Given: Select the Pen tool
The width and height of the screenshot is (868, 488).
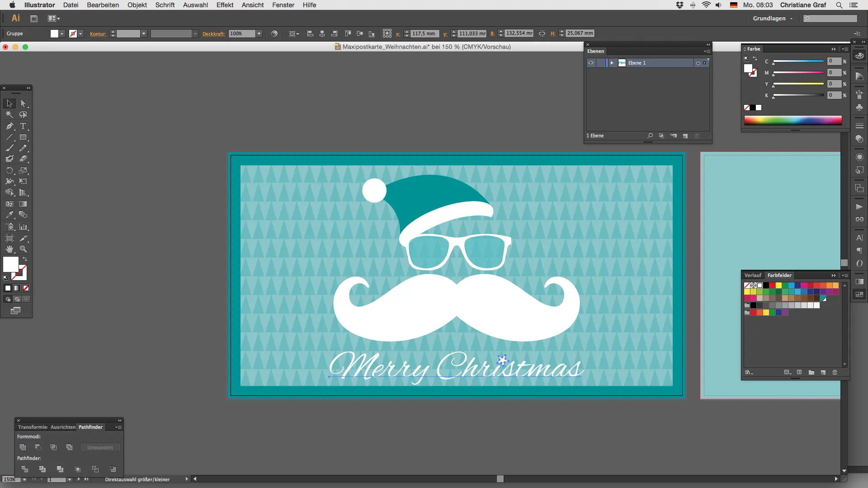Looking at the screenshot, I should [9, 126].
